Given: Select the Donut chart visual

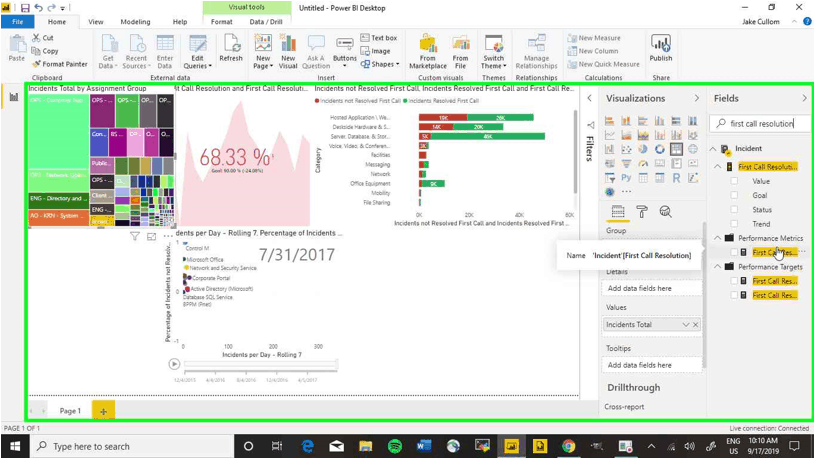Looking at the screenshot, I should pyautogui.click(x=659, y=149).
